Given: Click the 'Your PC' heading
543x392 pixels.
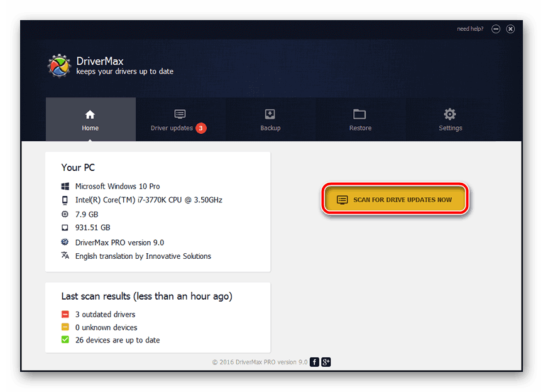Looking at the screenshot, I should [x=78, y=168].
